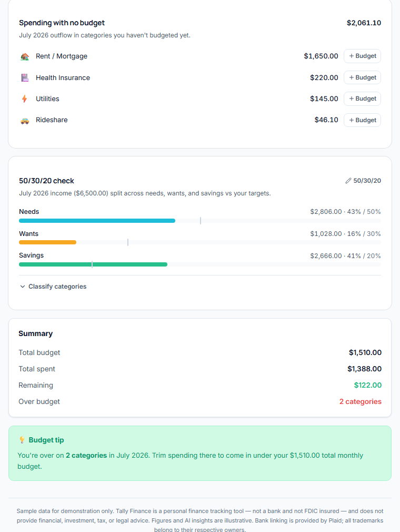Click the Health Insurance hospital icon

click(x=25, y=78)
